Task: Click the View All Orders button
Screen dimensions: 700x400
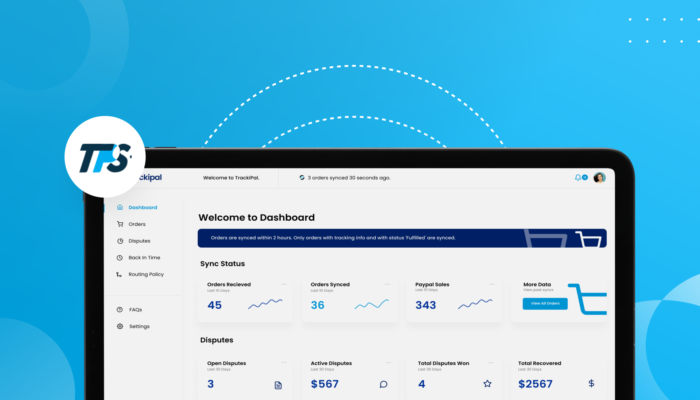Action: (x=545, y=304)
